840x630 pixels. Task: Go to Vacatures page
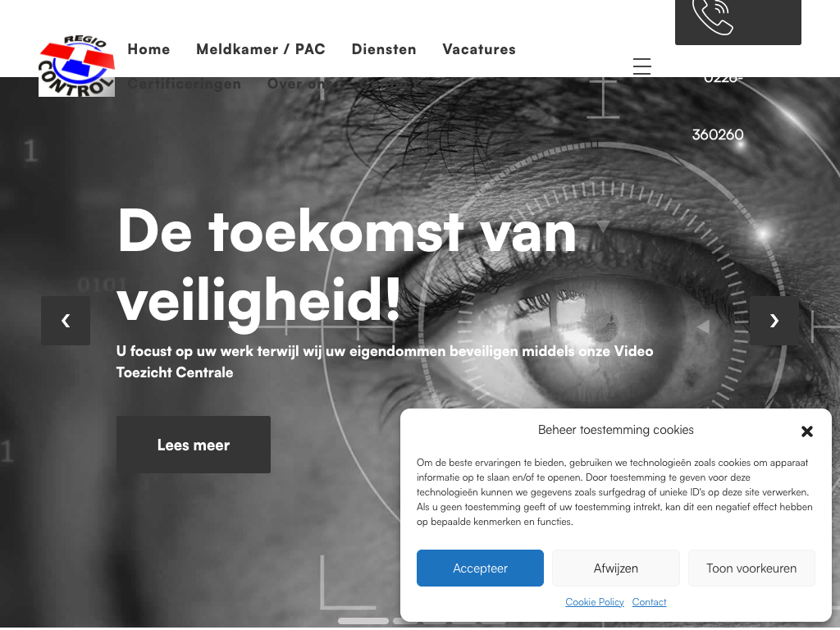[x=479, y=49]
